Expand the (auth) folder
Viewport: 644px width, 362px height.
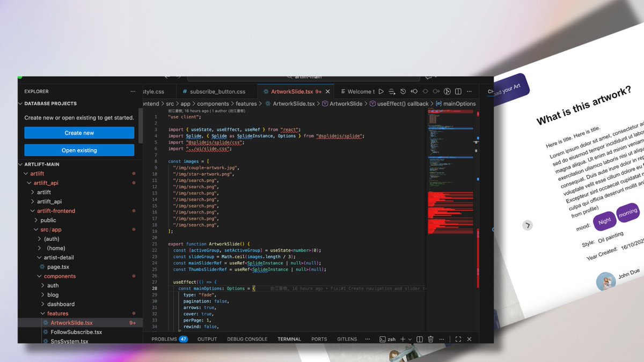click(x=39, y=239)
